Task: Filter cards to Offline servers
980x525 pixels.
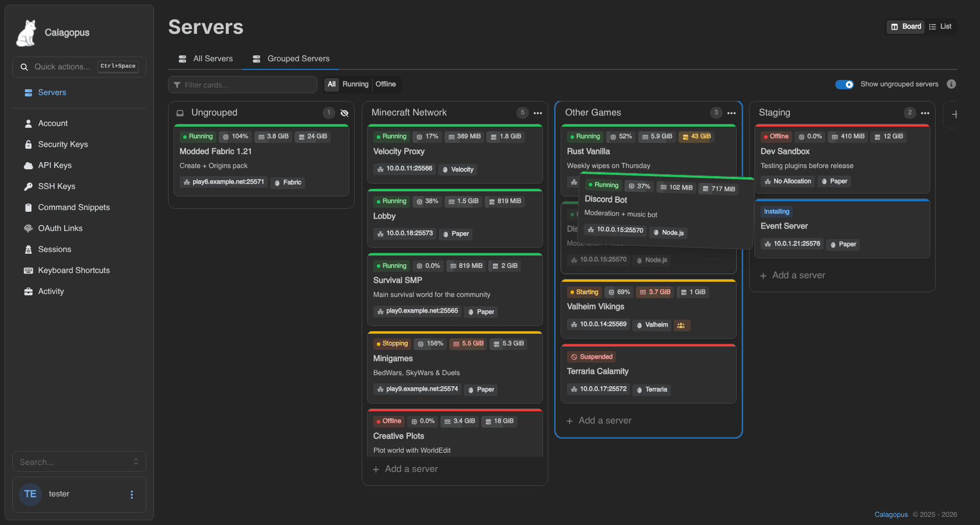Action: coord(386,85)
